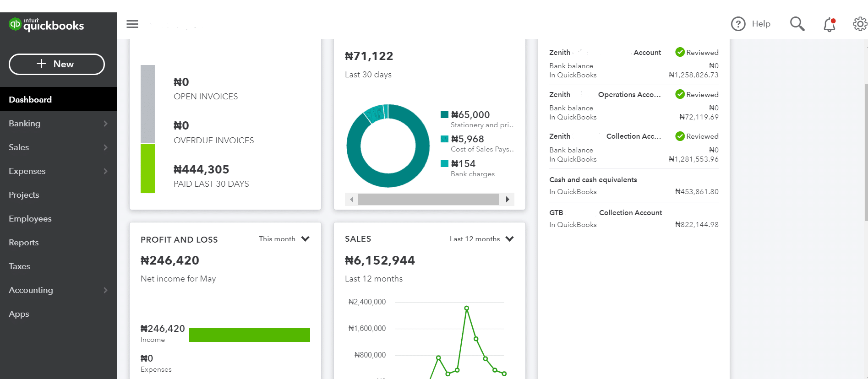The height and width of the screenshot is (379, 868).
Task: Click the QuickBooks logo
Action: point(46,25)
